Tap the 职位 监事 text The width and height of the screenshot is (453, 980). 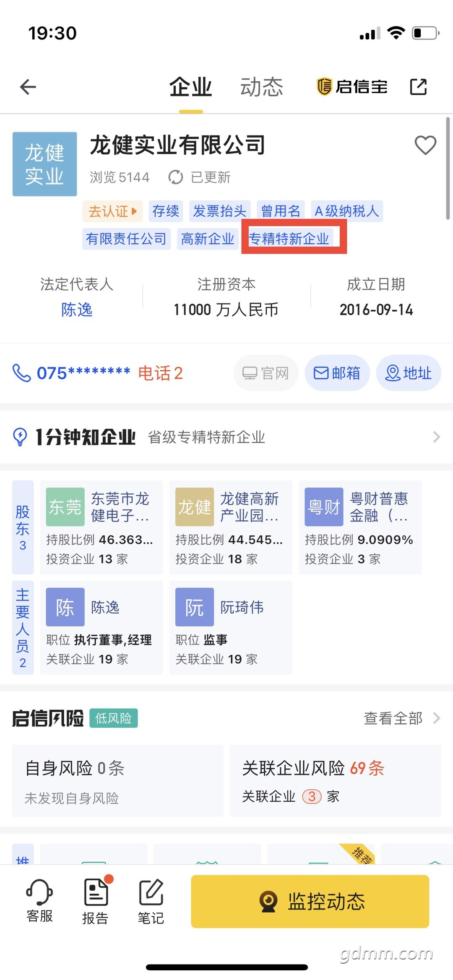pyautogui.click(x=202, y=640)
